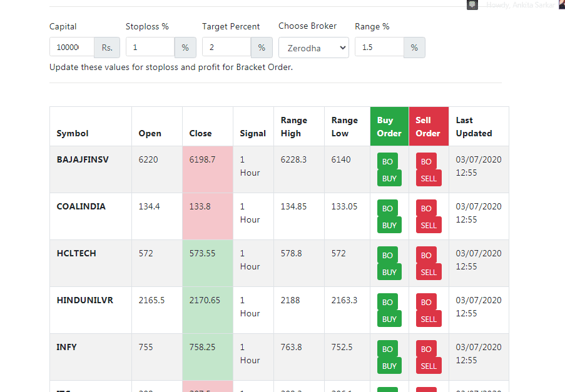Click BO button in INFY sell column
565x392 pixels.
coord(426,349)
